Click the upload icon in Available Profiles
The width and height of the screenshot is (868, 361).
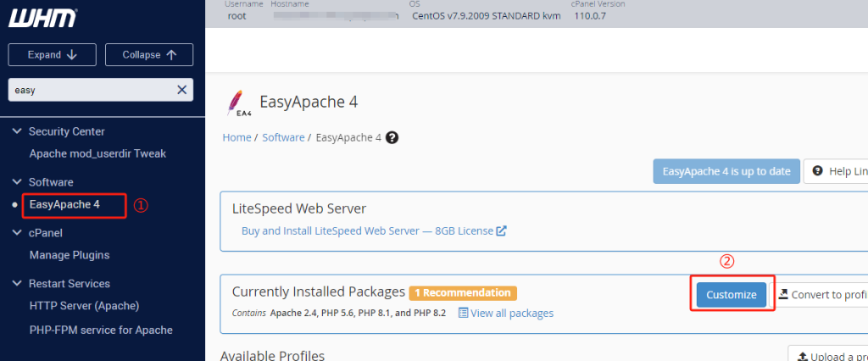tap(802, 356)
